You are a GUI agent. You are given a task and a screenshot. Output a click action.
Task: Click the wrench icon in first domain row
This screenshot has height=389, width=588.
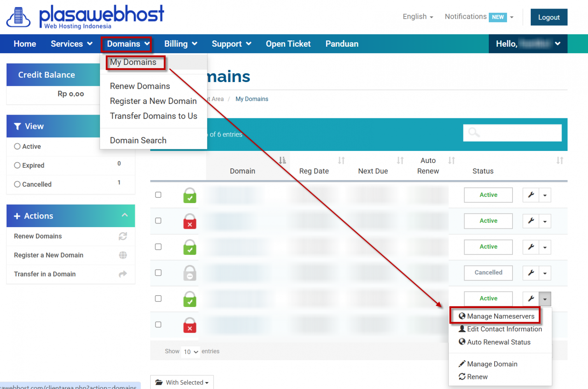(531, 195)
